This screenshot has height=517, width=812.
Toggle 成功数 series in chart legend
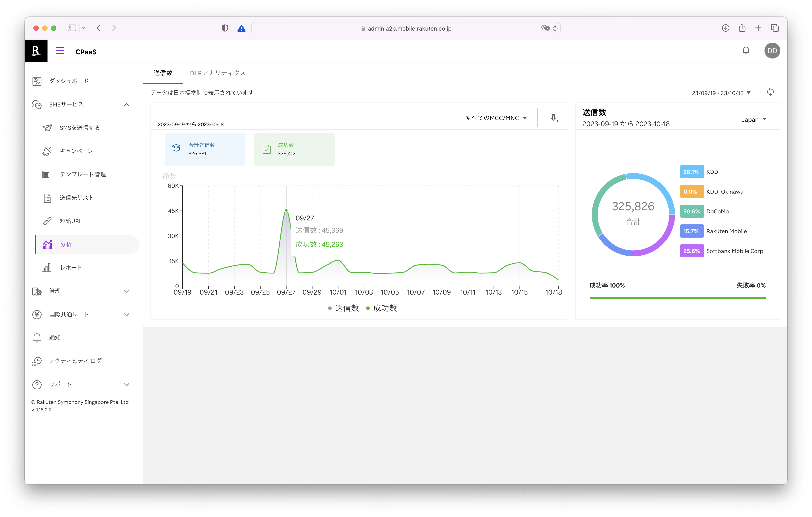381,308
